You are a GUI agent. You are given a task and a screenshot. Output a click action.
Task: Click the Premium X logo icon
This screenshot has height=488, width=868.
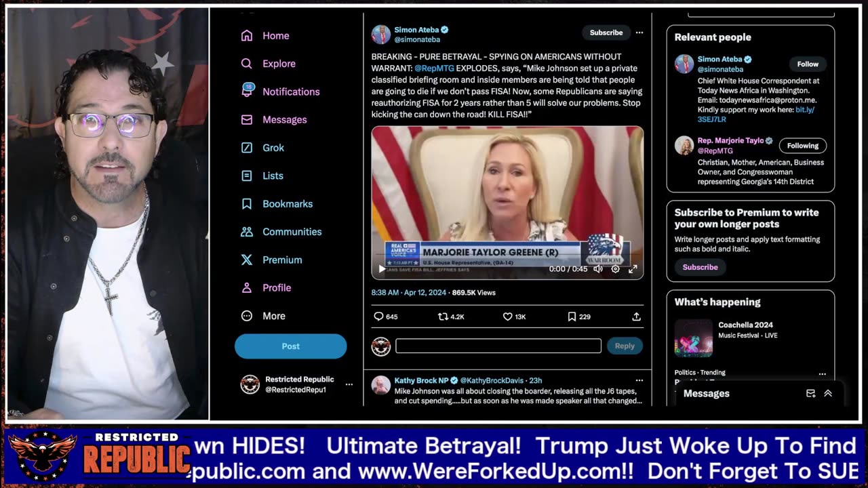[x=247, y=260]
